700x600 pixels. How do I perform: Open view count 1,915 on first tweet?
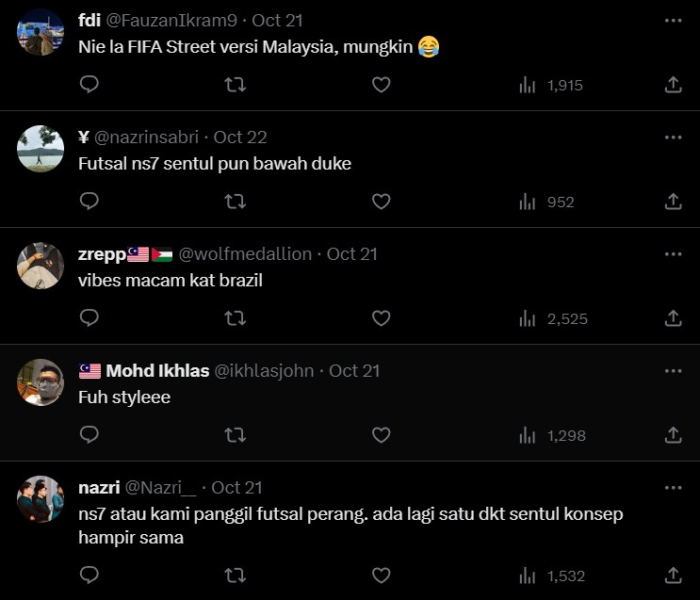pyautogui.click(x=552, y=85)
